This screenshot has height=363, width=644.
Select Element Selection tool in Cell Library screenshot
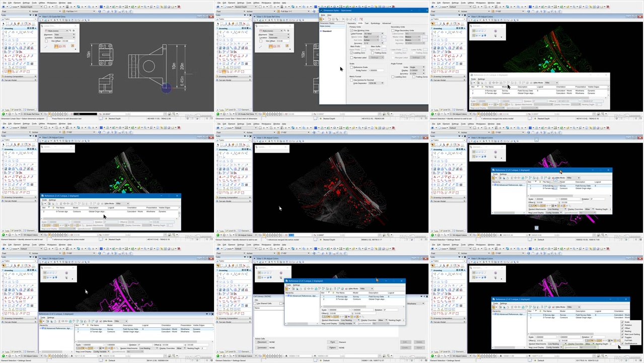[x=218, y=266]
